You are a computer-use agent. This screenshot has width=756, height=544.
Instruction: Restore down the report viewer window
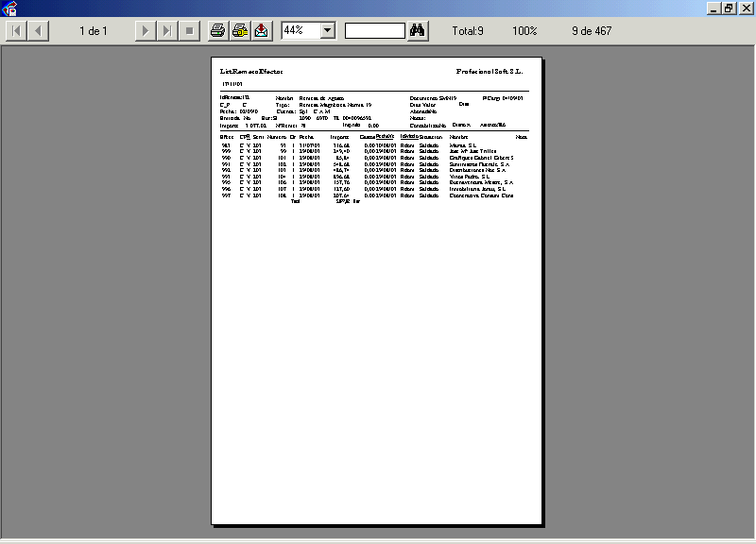728,8
